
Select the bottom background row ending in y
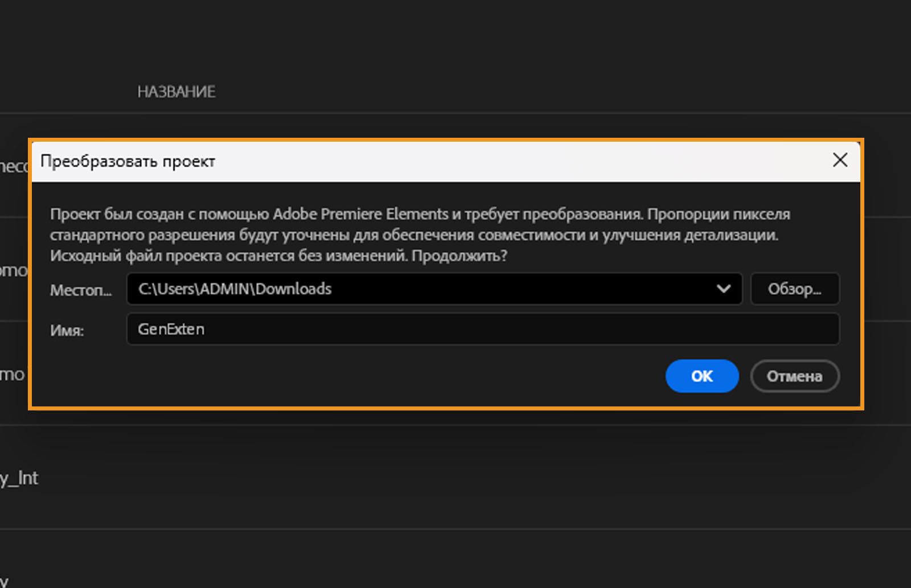pos(5,581)
